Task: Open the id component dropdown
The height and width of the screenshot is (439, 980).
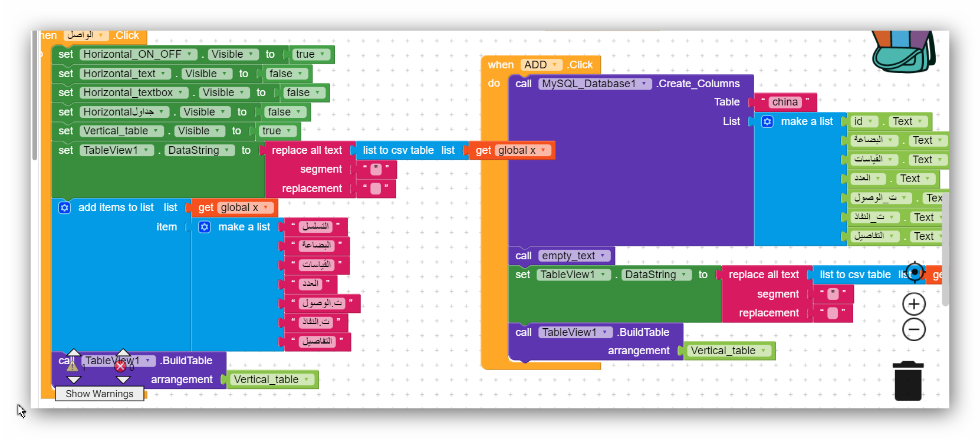Action: pos(864,121)
